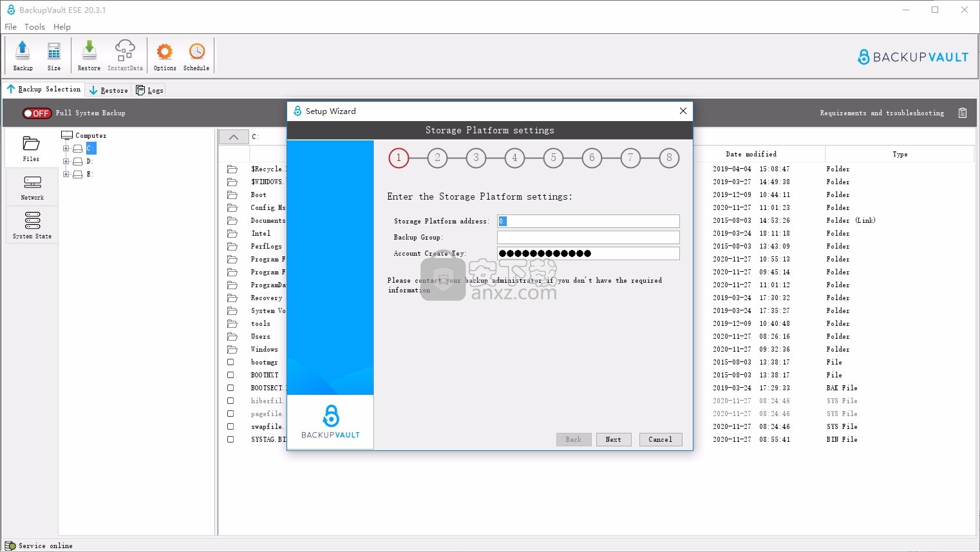Check the SYSTAG.BIN file checkbox

[231, 439]
